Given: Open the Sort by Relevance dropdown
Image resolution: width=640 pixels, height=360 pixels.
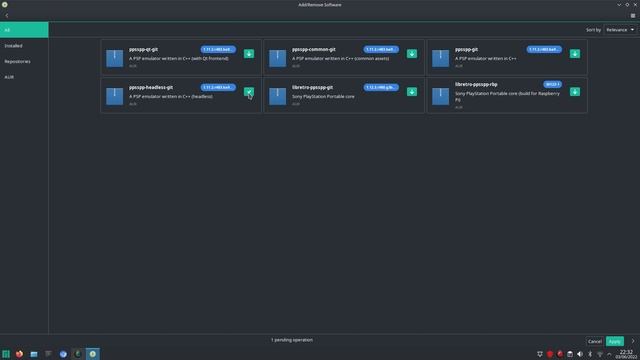Looking at the screenshot, I should click(x=620, y=30).
